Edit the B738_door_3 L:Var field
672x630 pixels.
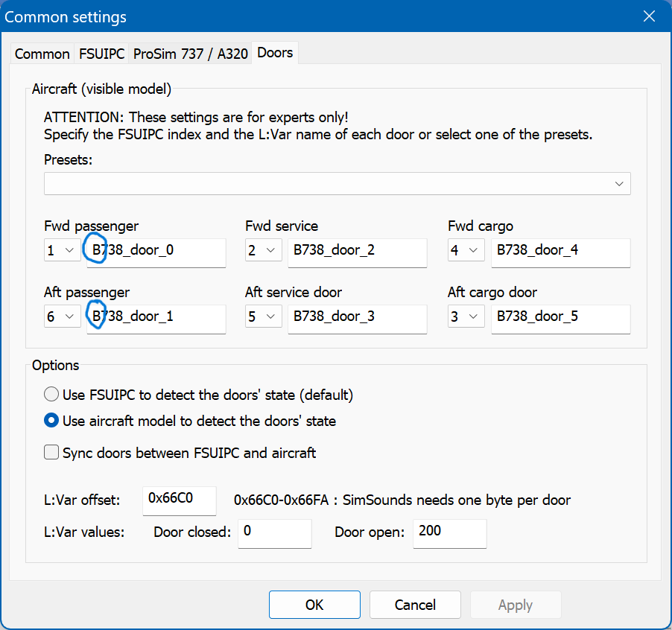pos(357,319)
